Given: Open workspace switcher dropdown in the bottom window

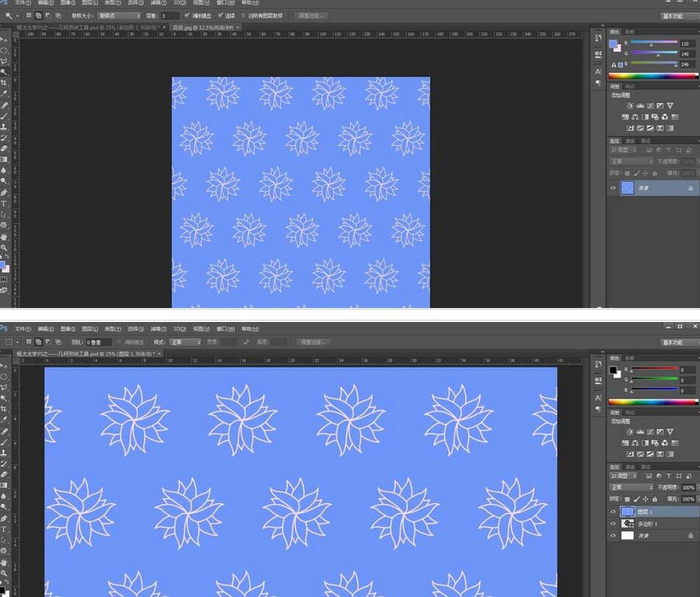Looking at the screenshot, I should pyautogui.click(x=679, y=343).
